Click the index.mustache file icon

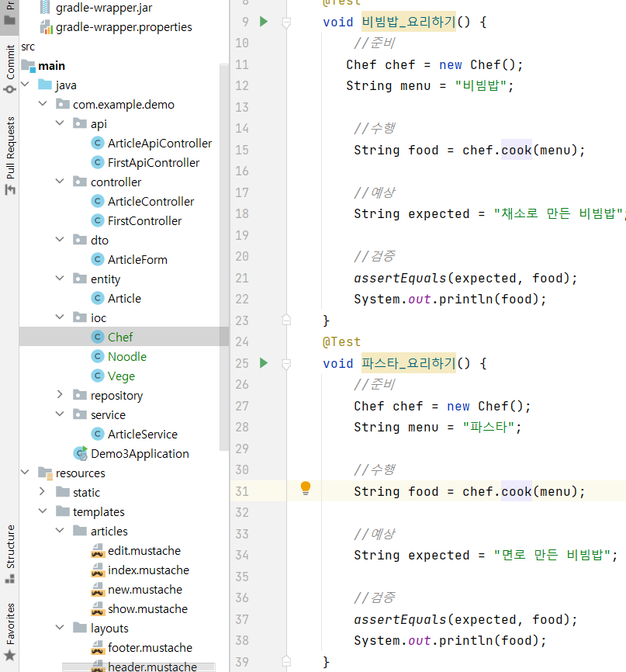[x=98, y=570]
